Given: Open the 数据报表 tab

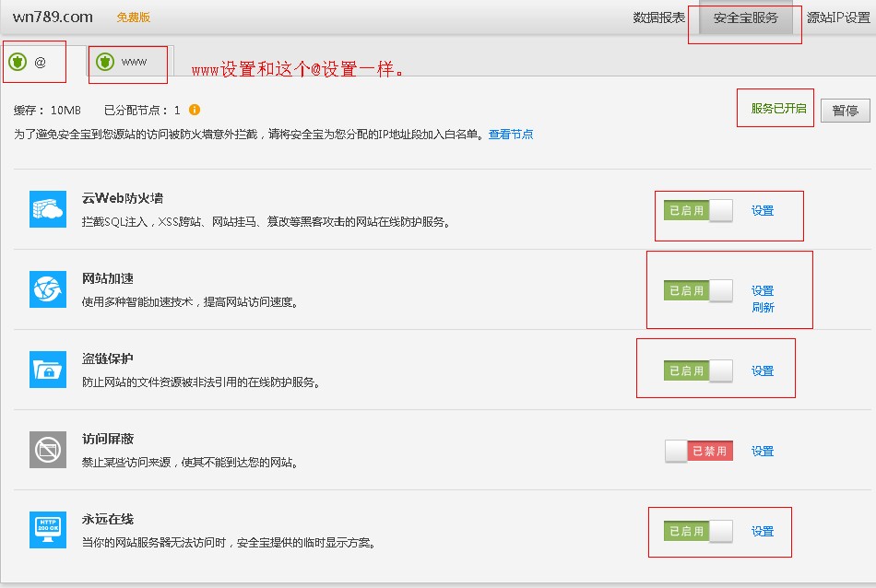Looking at the screenshot, I should [658, 18].
